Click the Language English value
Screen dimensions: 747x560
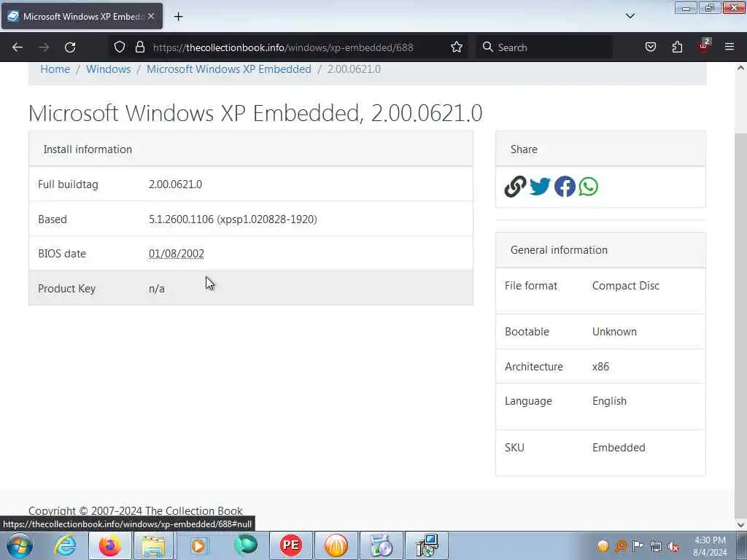(x=609, y=401)
